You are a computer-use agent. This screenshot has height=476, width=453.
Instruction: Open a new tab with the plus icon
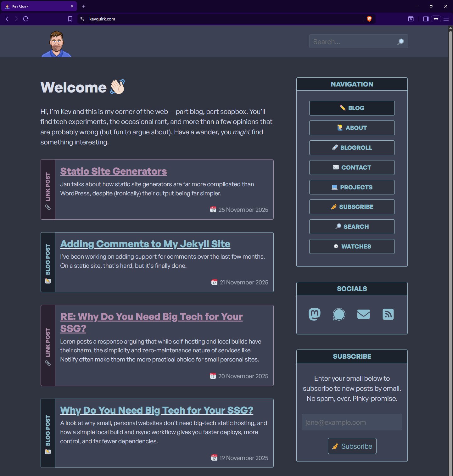click(x=84, y=6)
